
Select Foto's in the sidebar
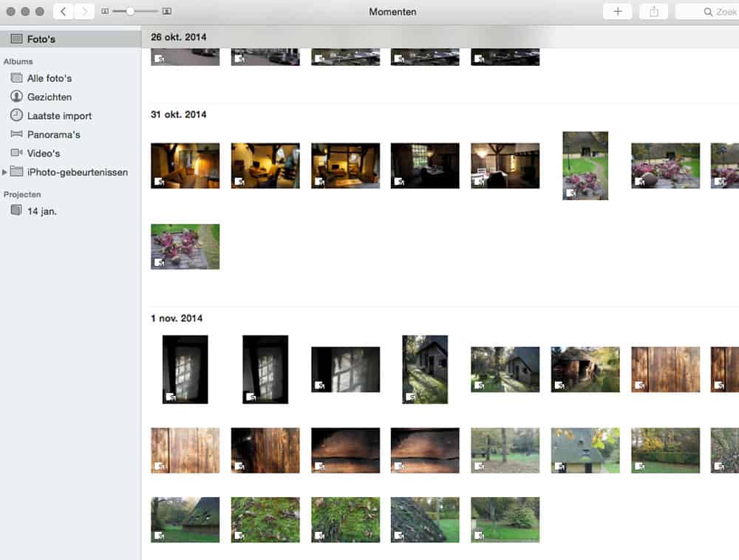pos(41,38)
